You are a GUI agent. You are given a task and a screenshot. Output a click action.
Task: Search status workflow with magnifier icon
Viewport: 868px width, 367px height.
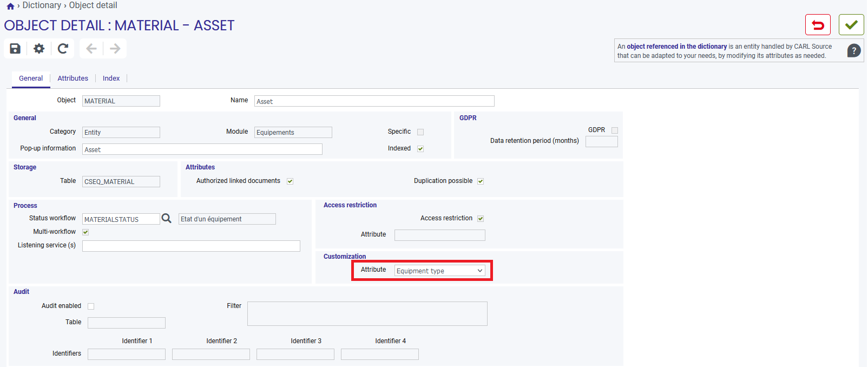pyautogui.click(x=167, y=218)
